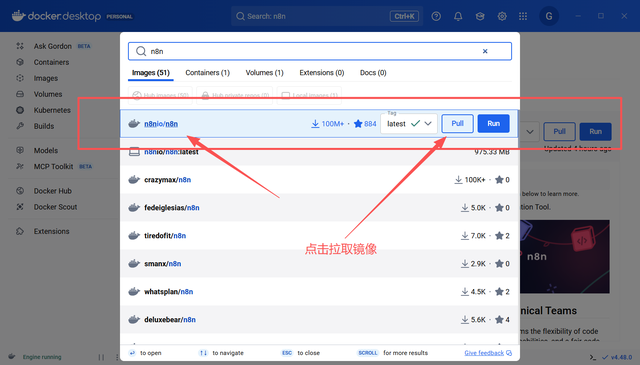The image size is (640, 365).
Task: Click the Engine running status text
Action: [x=42, y=357]
